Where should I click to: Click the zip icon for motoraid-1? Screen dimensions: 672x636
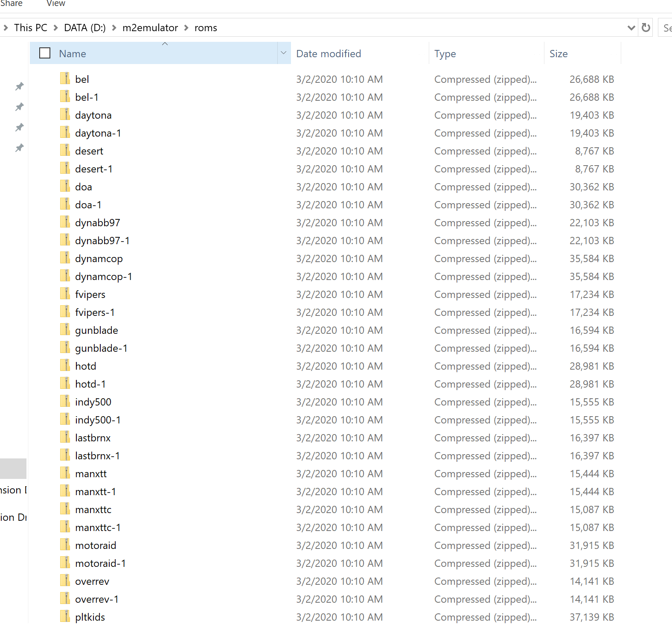65,563
